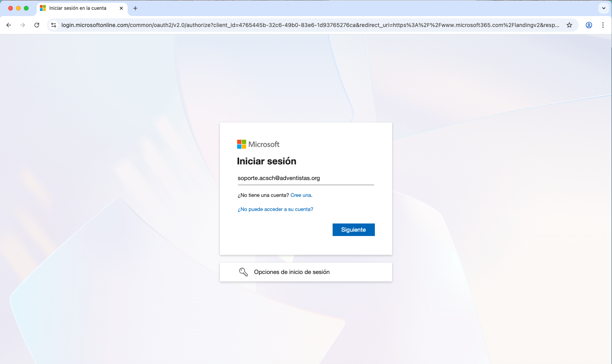Click the address bar URL
This screenshot has height=364, width=612.
pos(310,25)
